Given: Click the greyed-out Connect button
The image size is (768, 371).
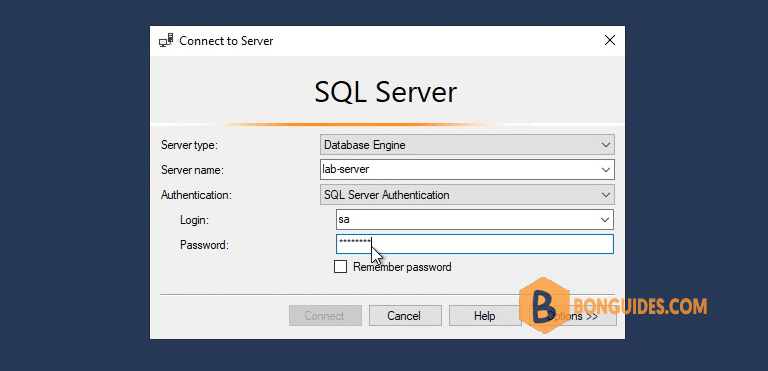Looking at the screenshot, I should [x=325, y=316].
